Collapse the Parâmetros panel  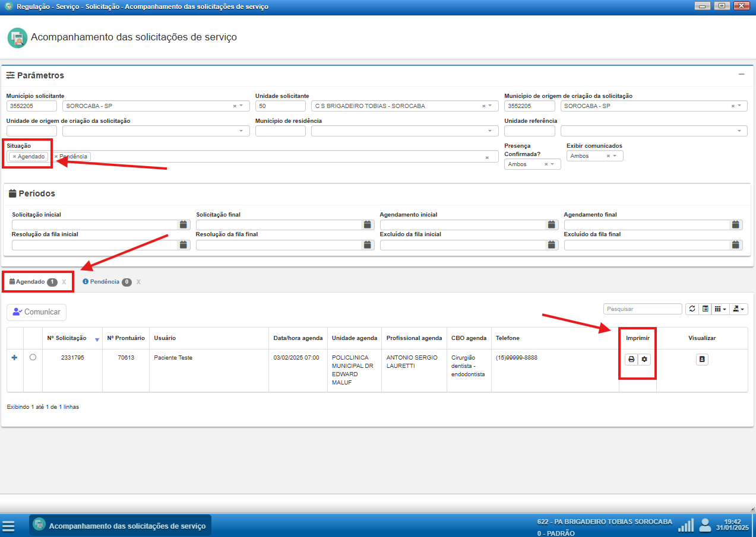point(741,74)
